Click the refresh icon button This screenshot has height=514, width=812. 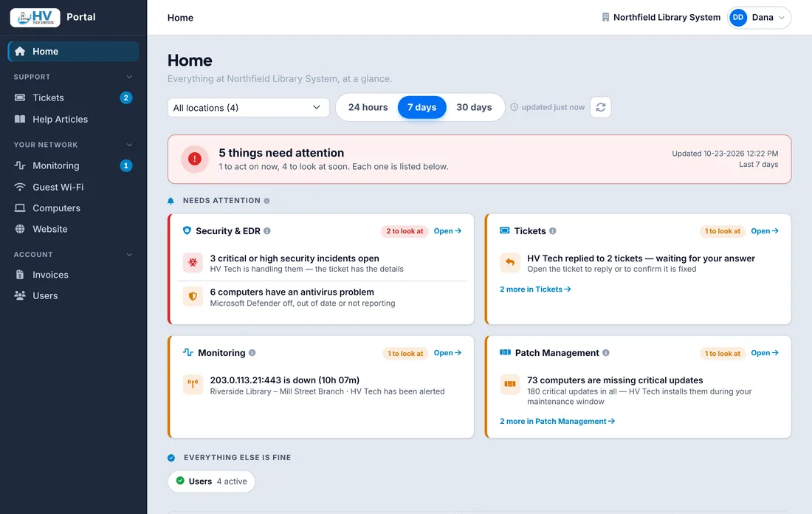[601, 107]
